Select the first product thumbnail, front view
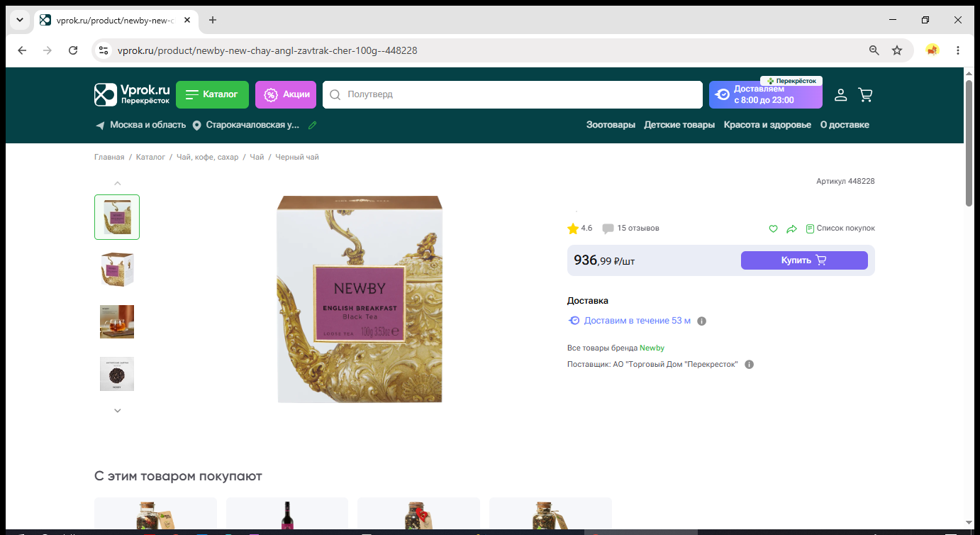 pyautogui.click(x=117, y=217)
